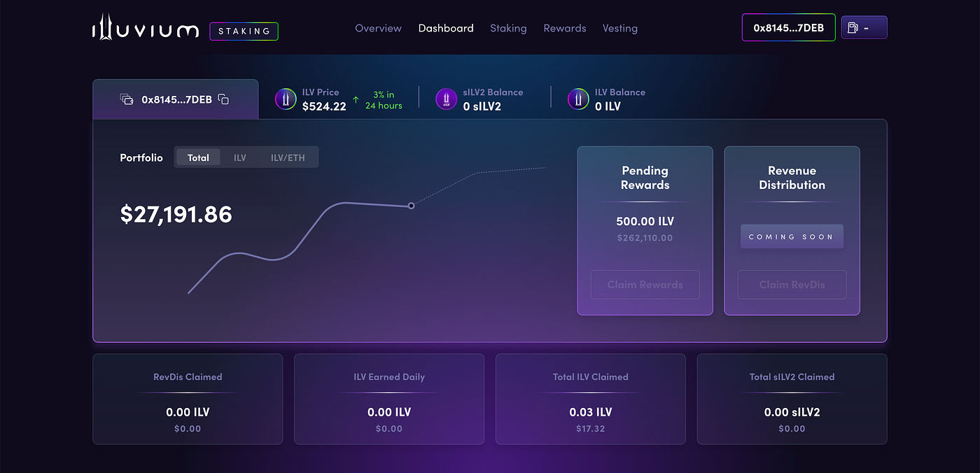Click the 500.00 ILV pending amount
980x473 pixels.
click(645, 221)
